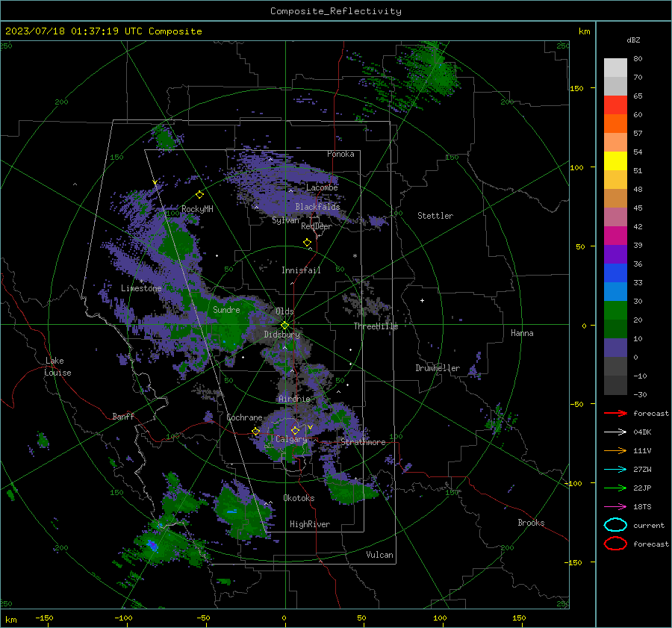Click the 'Banff' city label

tap(123, 416)
